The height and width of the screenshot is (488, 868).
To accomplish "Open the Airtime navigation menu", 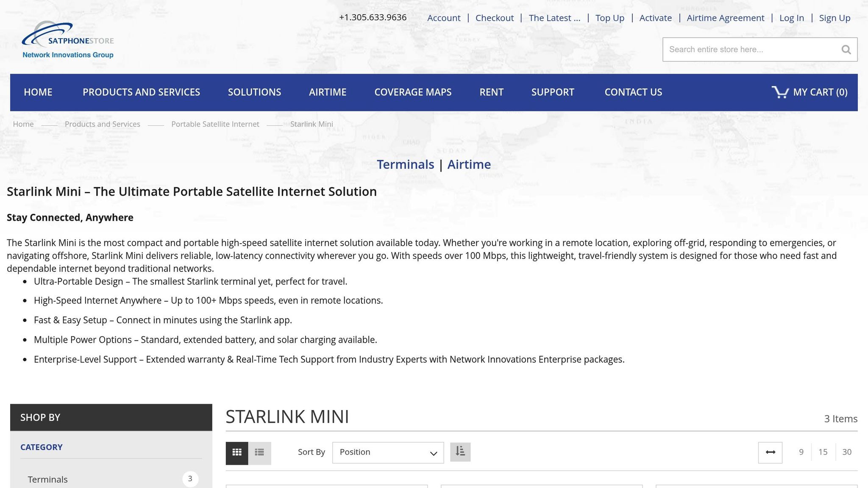I will coord(327,92).
